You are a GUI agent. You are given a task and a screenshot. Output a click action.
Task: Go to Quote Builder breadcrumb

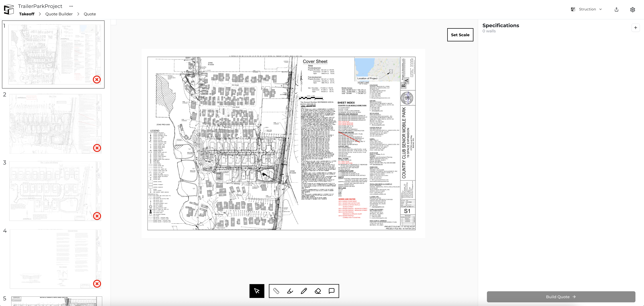pyautogui.click(x=59, y=14)
